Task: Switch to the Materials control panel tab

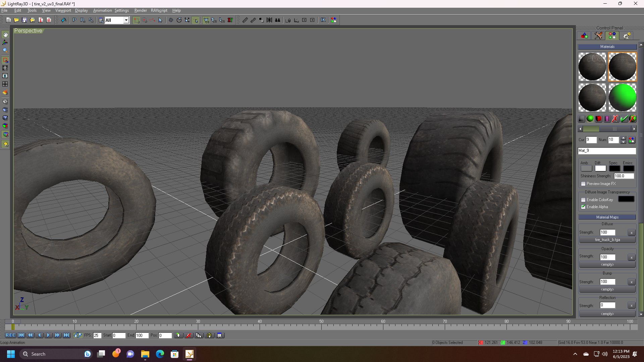Action: 612,36
